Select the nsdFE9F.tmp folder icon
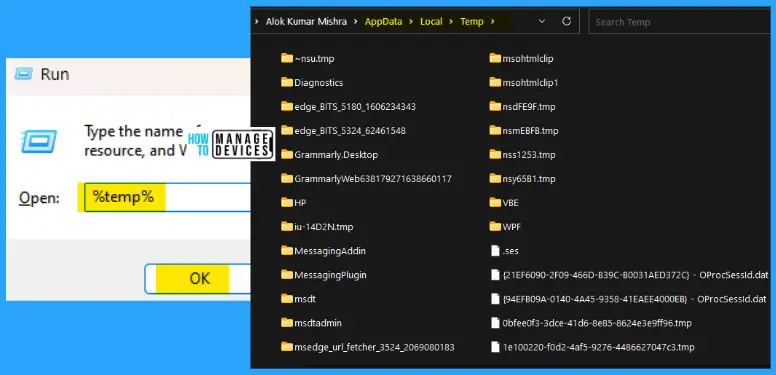 coord(495,106)
